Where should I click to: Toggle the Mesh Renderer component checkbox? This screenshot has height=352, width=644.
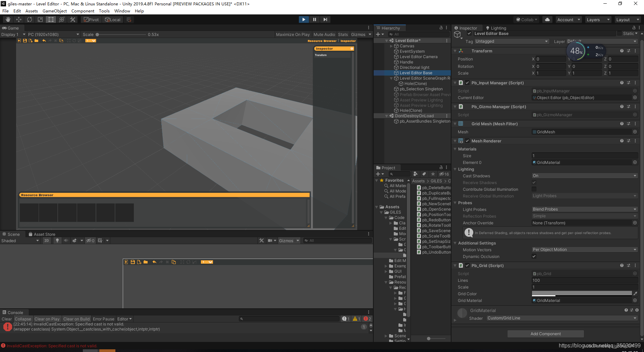coord(467,141)
